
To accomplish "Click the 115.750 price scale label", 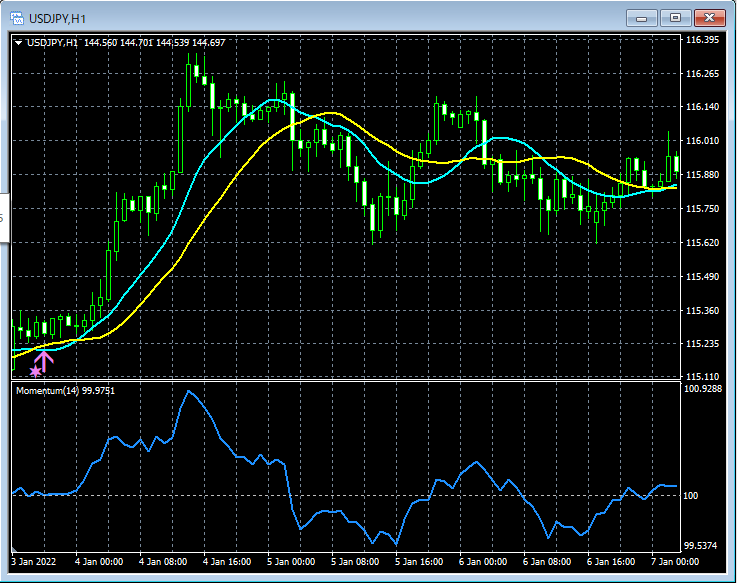I will pyautogui.click(x=702, y=208).
